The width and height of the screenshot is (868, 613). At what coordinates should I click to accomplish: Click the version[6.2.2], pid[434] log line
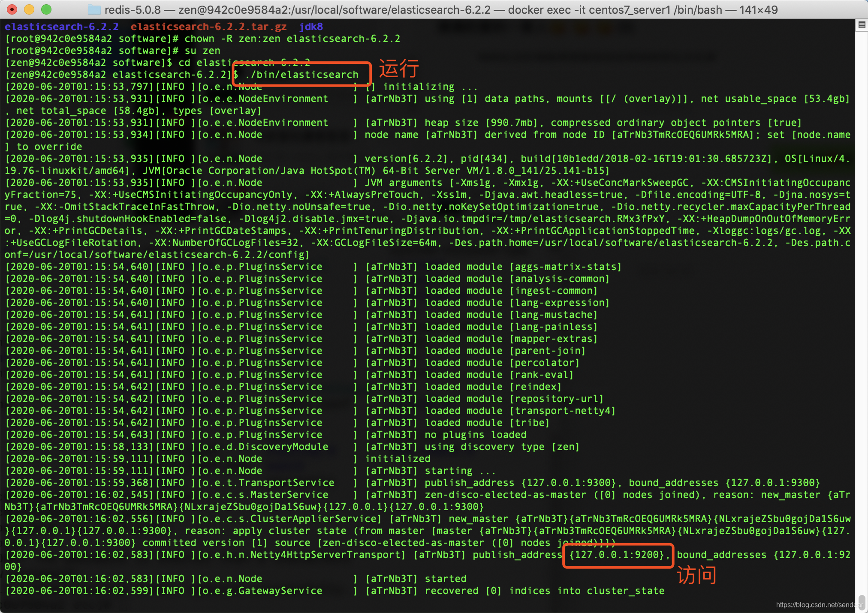[x=427, y=165]
